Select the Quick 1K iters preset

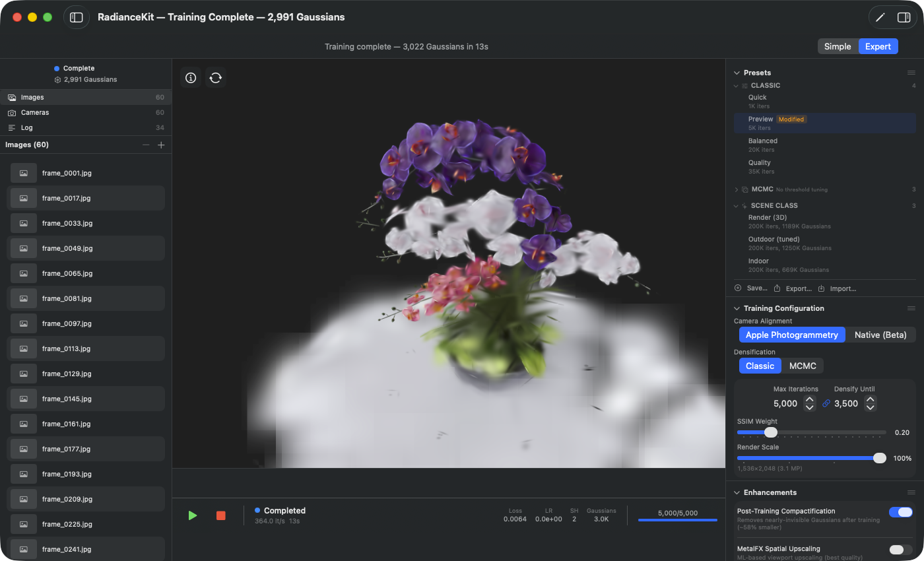[x=824, y=102]
